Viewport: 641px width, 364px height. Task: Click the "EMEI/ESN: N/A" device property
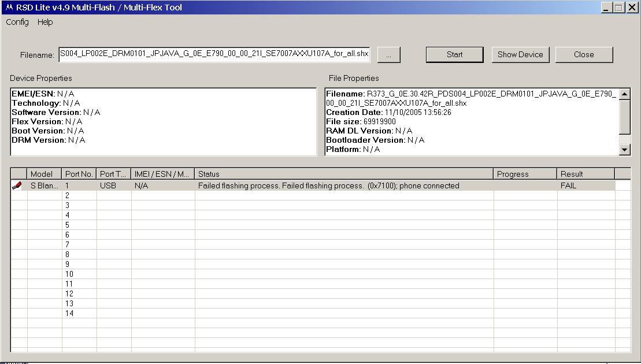pyautogui.click(x=43, y=94)
